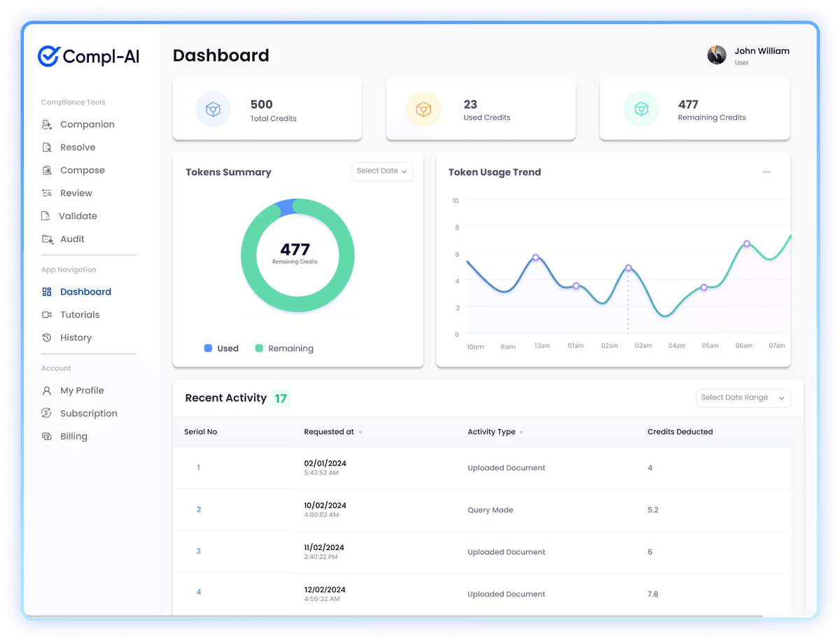Viewport: 840px width, 641px height.
Task: Click the Resolve tool icon
Action: (47, 148)
